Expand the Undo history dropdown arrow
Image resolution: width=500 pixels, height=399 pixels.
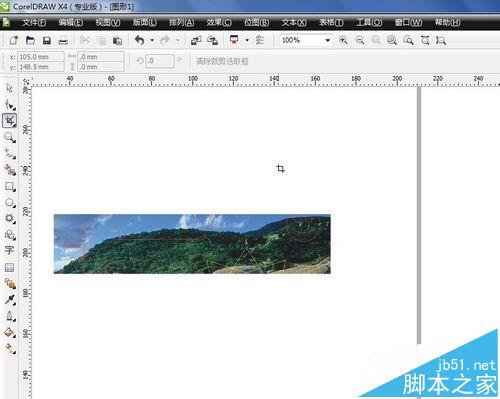[x=152, y=40]
